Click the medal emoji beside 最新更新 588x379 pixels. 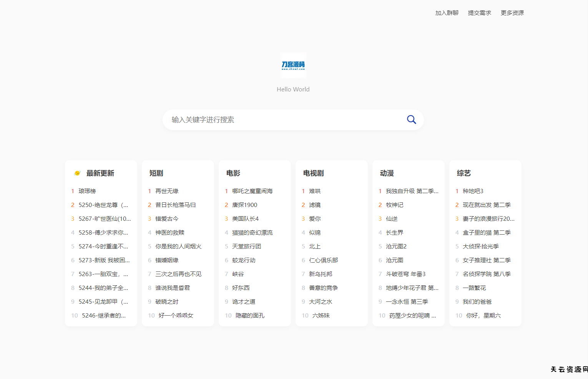click(x=77, y=173)
